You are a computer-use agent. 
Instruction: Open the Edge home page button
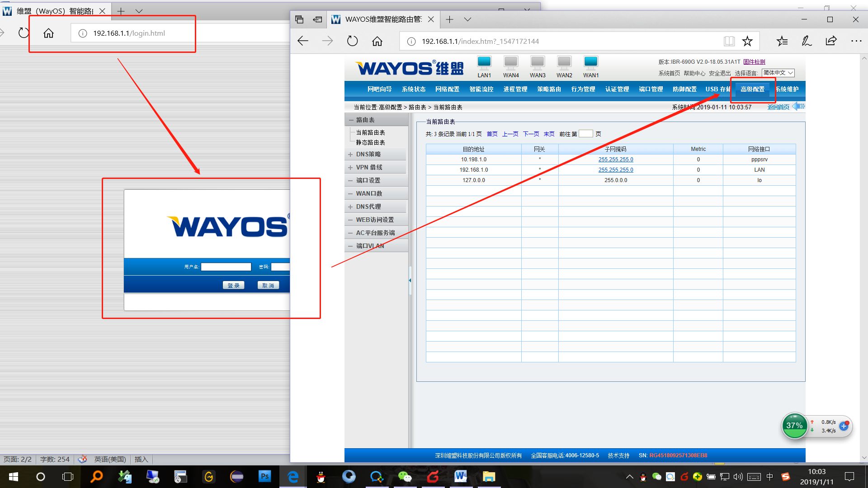377,41
